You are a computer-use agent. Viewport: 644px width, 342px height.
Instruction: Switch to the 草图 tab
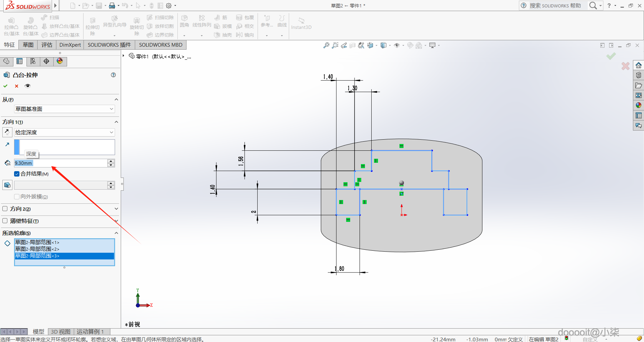[x=28, y=45]
